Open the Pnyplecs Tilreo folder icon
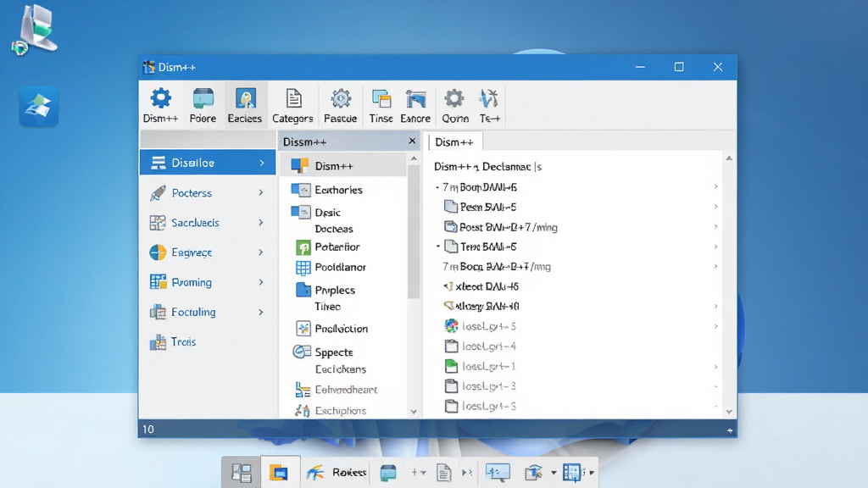This screenshot has width=868, height=488. click(303, 290)
